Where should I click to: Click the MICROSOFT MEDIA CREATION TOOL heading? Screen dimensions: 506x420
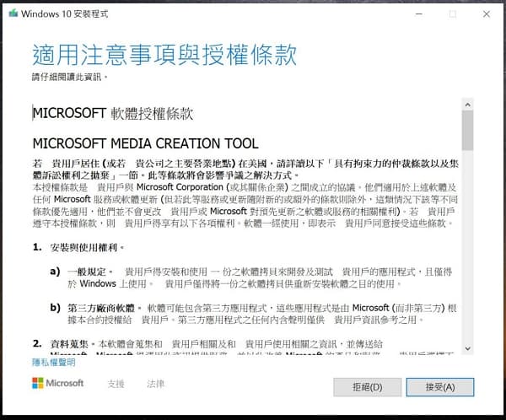146,143
